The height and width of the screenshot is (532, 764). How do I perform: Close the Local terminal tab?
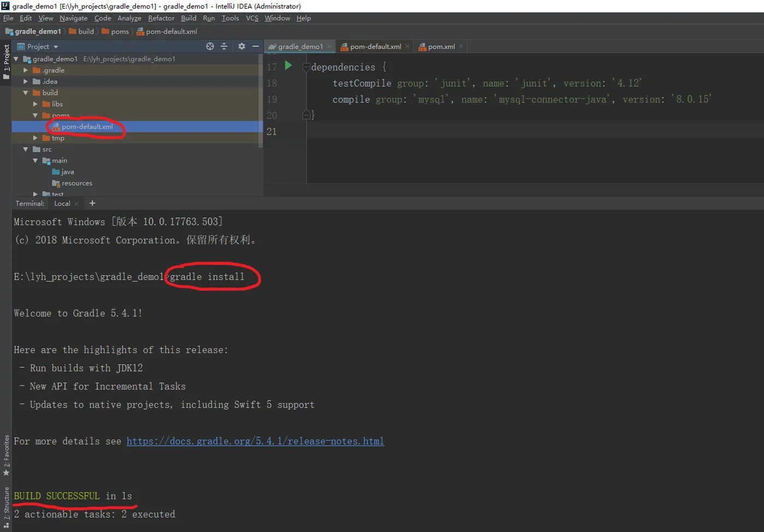pyautogui.click(x=76, y=204)
